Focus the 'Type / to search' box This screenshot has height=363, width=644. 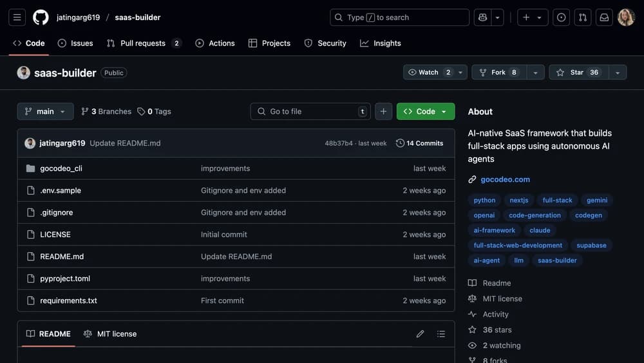click(x=399, y=17)
